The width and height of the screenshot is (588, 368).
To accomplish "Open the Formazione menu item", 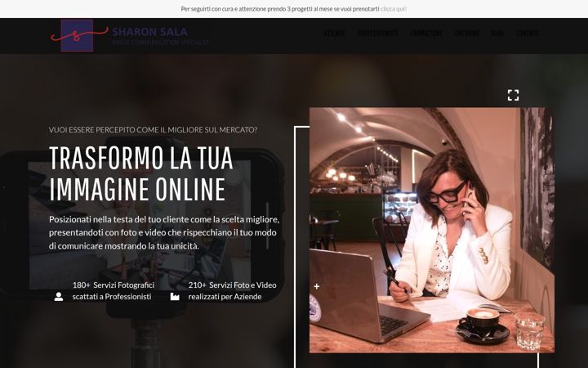I will coord(426,33).
